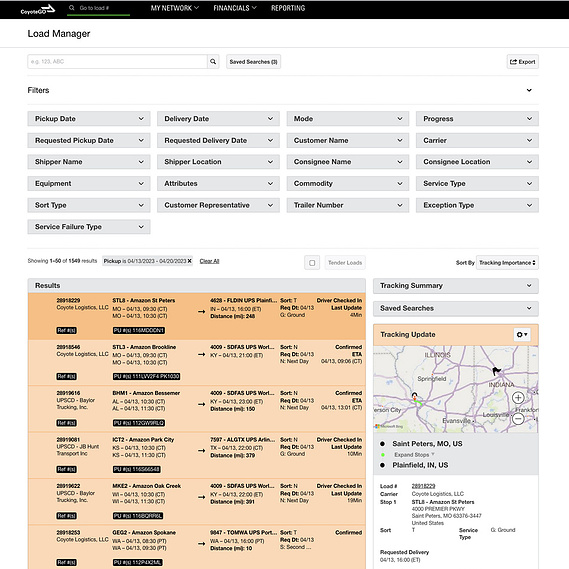Image resolution: width=569 pixels, height=569 pixels.
Task: Open the Customer Representative filter dropdown
Action: click(x=218, y=205)
